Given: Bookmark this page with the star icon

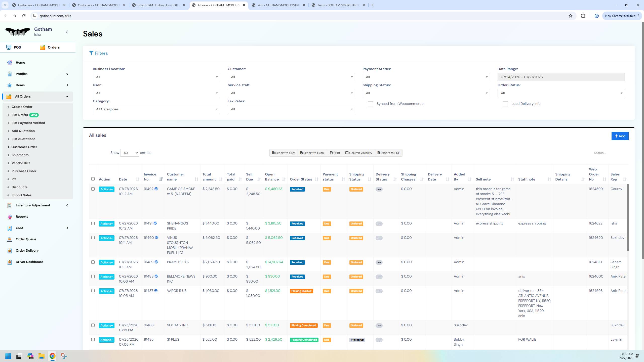Looking at the screenshot, I should [x=570, y=16].
